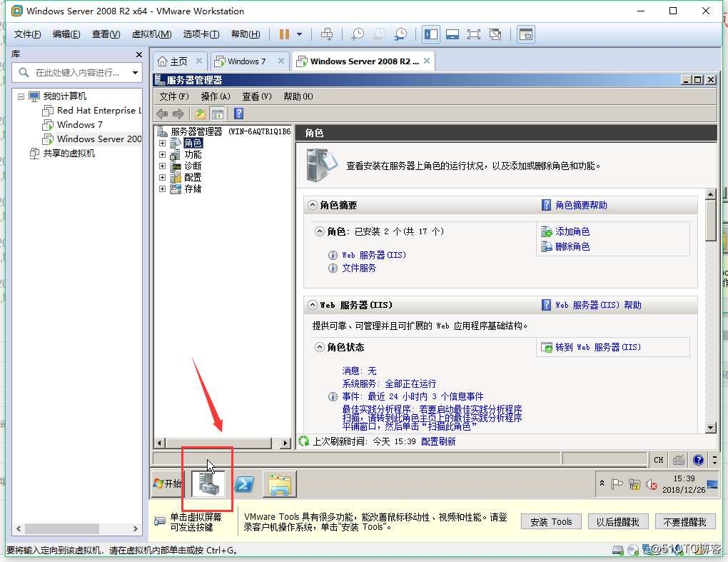Image resolution: width=728 pixels, height=562 pixels.
Task: Open Windows Explorer from guest taskbar
Action: point(280,484)
